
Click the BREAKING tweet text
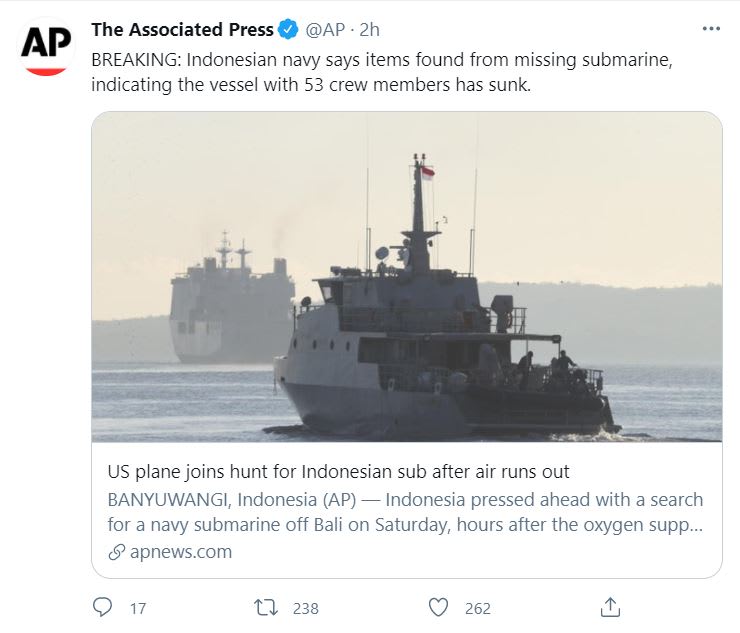pos(380,72)
